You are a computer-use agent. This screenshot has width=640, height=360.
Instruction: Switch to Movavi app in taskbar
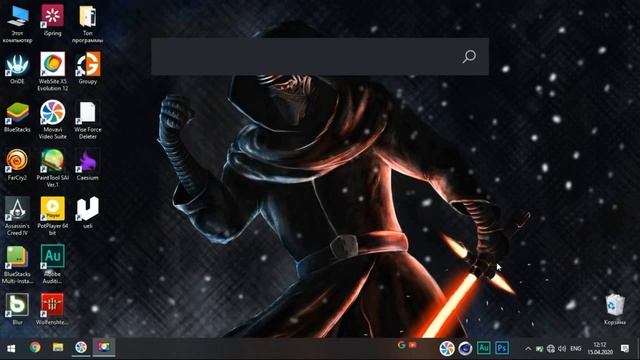click(81, 347)
